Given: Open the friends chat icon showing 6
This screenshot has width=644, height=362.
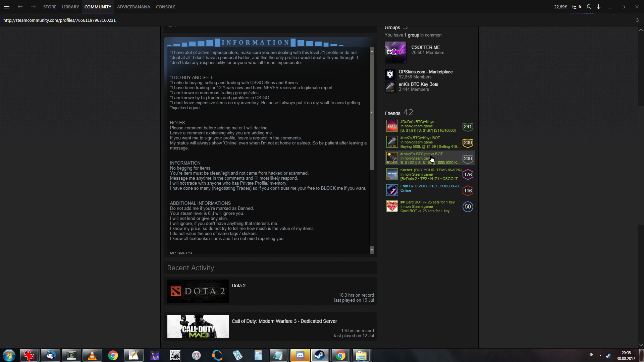Looking at the screenshot, I should pyautogui.click(x=576, y=7).
